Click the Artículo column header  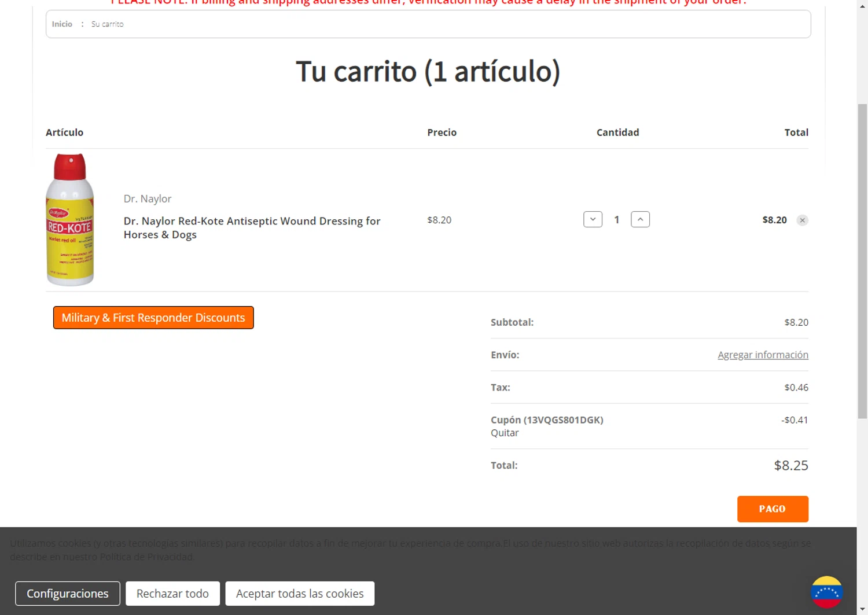[x=64, y=132]
